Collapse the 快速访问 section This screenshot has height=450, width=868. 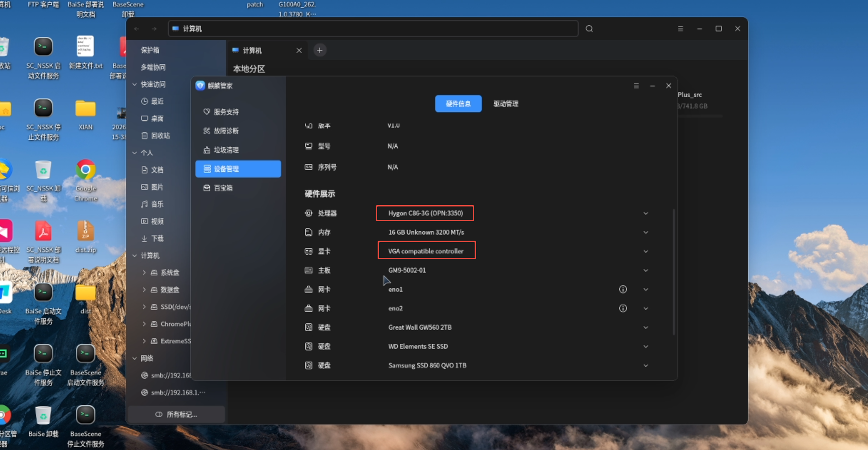point(135,84)
